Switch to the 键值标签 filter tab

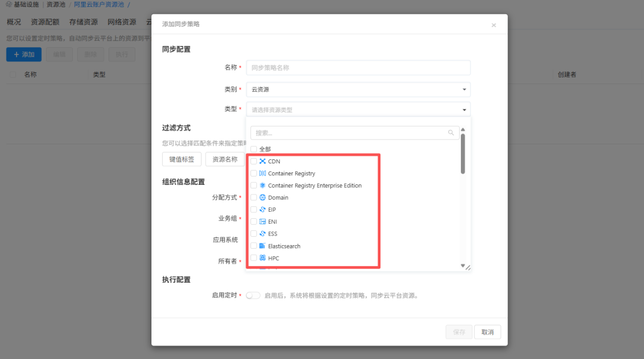tap(182, 159)
